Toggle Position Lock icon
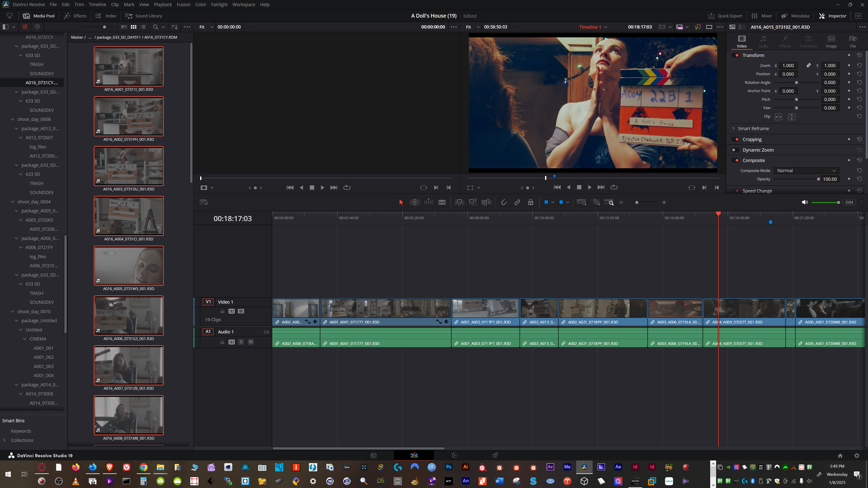The height and width of the screenshot is (488, 868). [531, 202]
